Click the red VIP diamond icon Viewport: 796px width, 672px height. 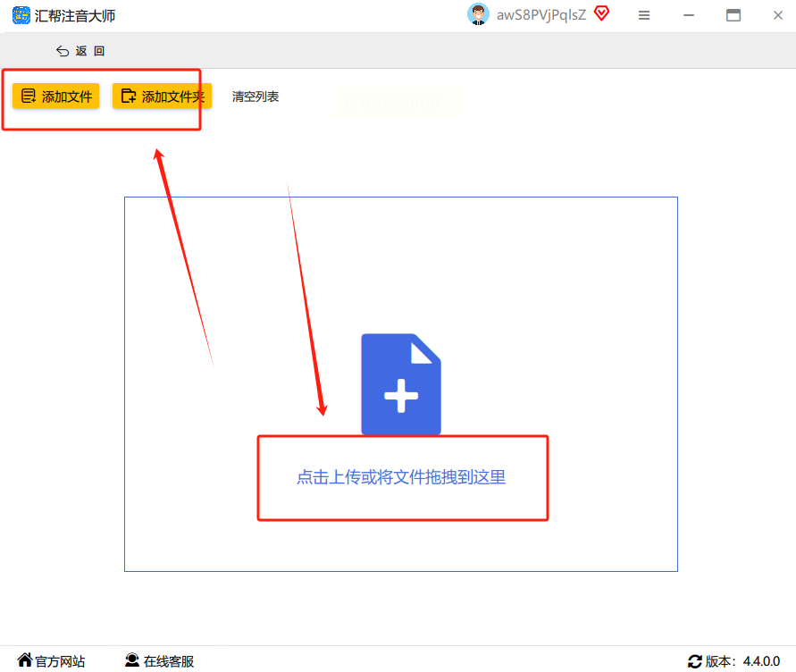601,13
